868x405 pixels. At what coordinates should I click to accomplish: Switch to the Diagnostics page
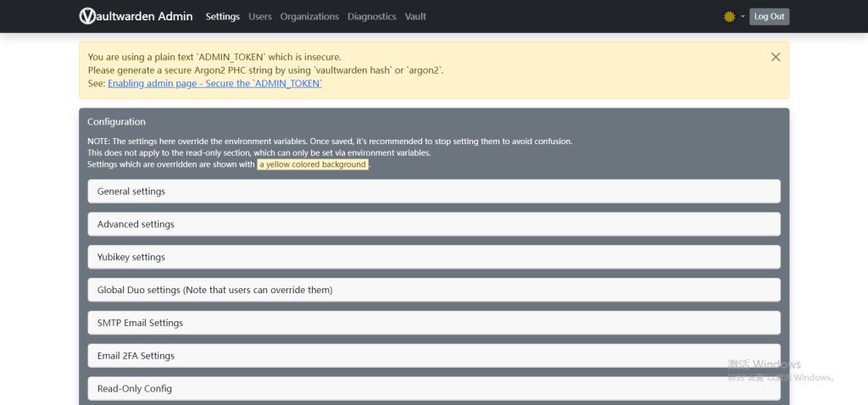[371, 16]
